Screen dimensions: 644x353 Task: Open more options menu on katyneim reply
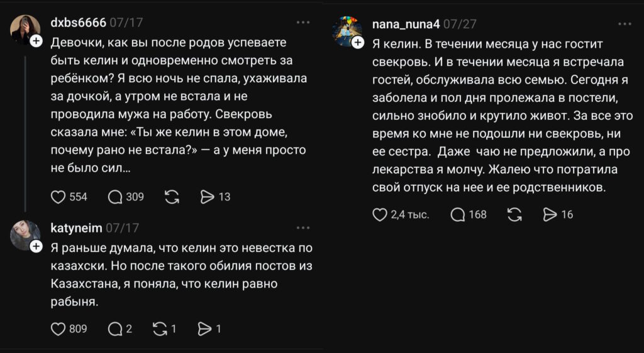(x=303, y=227)
